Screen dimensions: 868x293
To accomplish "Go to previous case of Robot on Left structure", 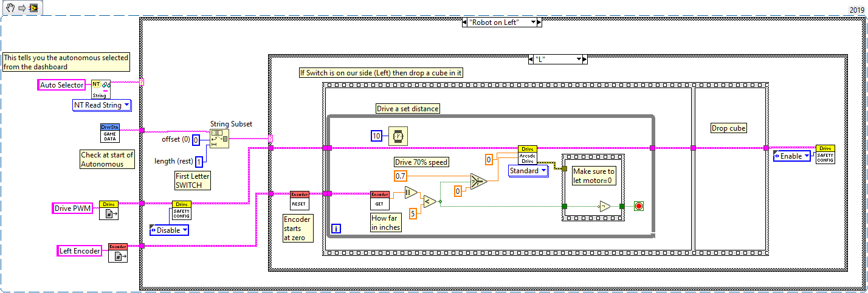I will click(x=465, y=22).
